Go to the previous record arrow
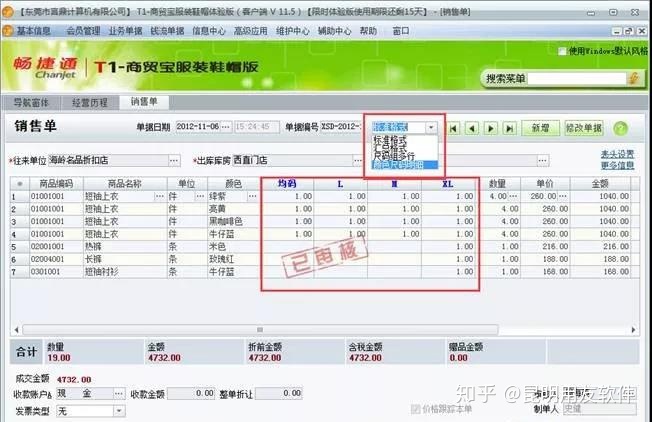The width and height of the screenshot is (652, 422). coord(472,128)
